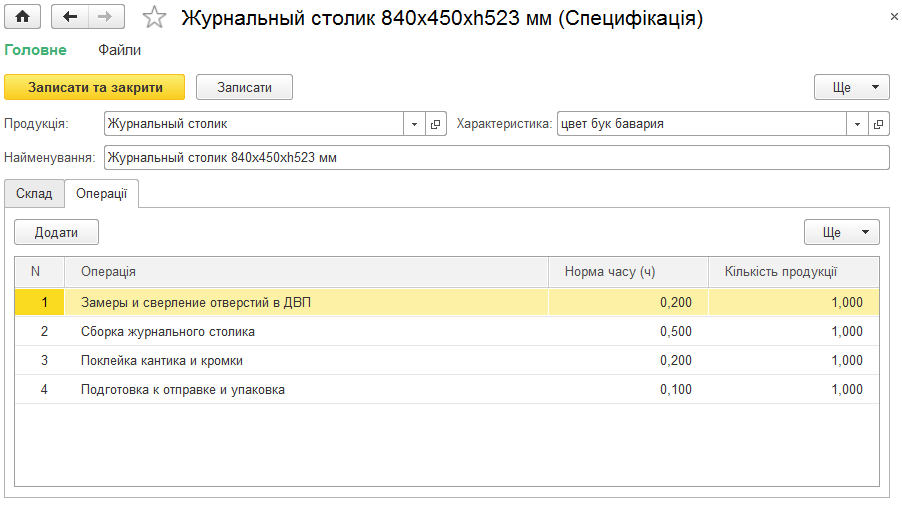
Task: Click into the Характеристика field
Action: click(x=702, y=124)
